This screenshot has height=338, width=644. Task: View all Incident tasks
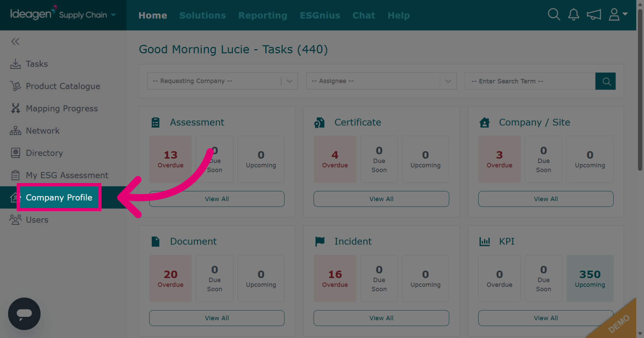(381, 318)
